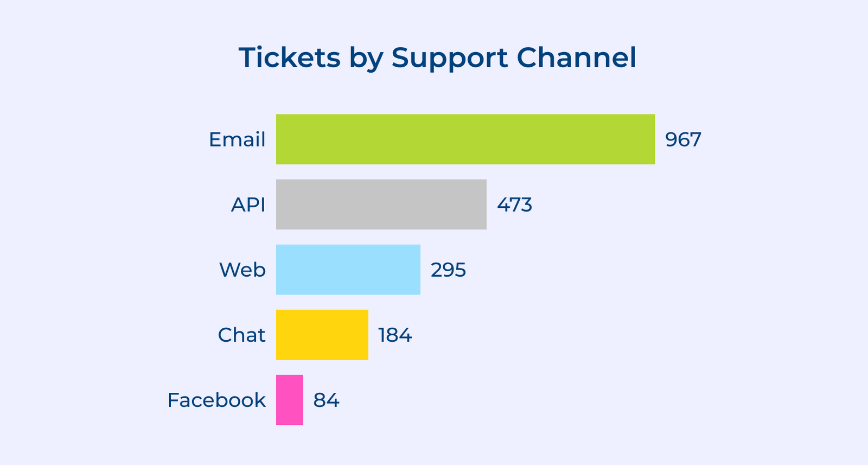
Task: Click the word Support in the title
Action: [x=449, y=59]
